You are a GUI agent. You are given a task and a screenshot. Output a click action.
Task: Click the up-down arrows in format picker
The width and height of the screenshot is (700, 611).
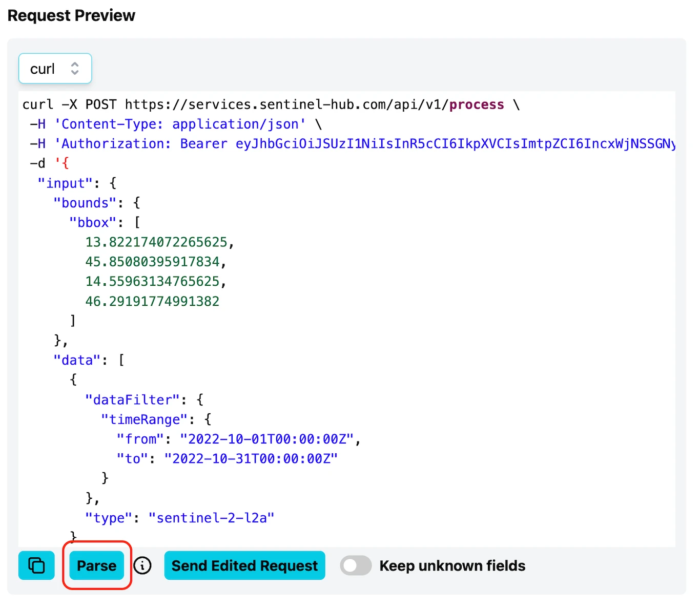(x=75, y=68)
